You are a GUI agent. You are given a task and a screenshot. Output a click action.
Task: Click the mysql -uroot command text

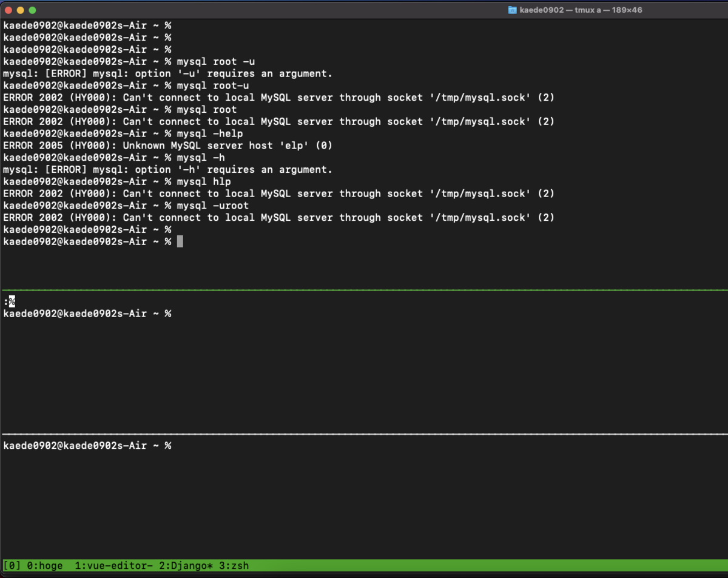point(212,205)
